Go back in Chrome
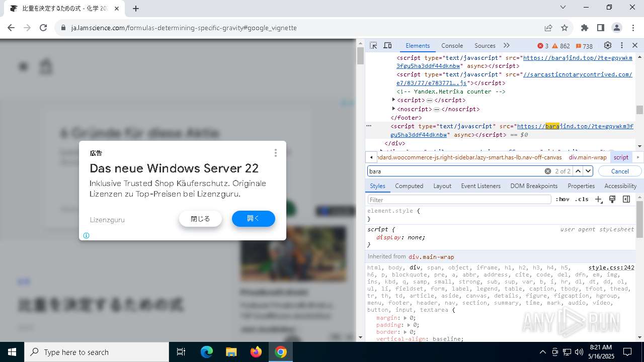This screenshot has width=644, height=362. pos(11,28)
